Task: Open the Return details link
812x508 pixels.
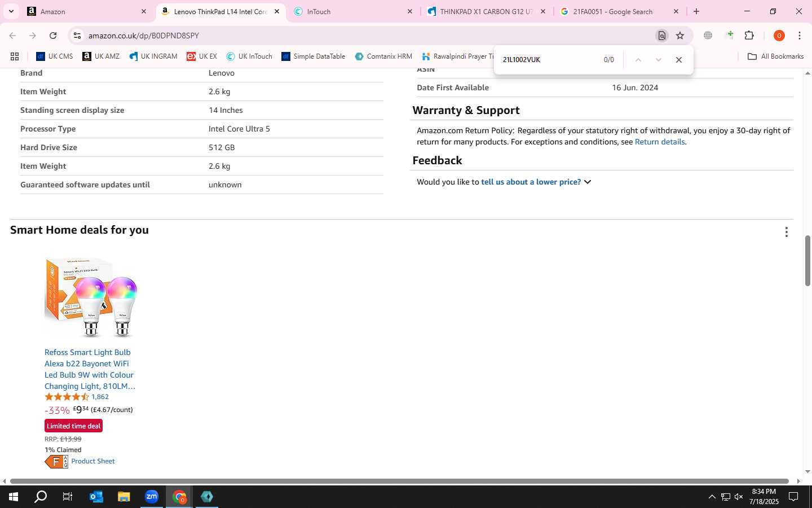Action: [660, 142]
